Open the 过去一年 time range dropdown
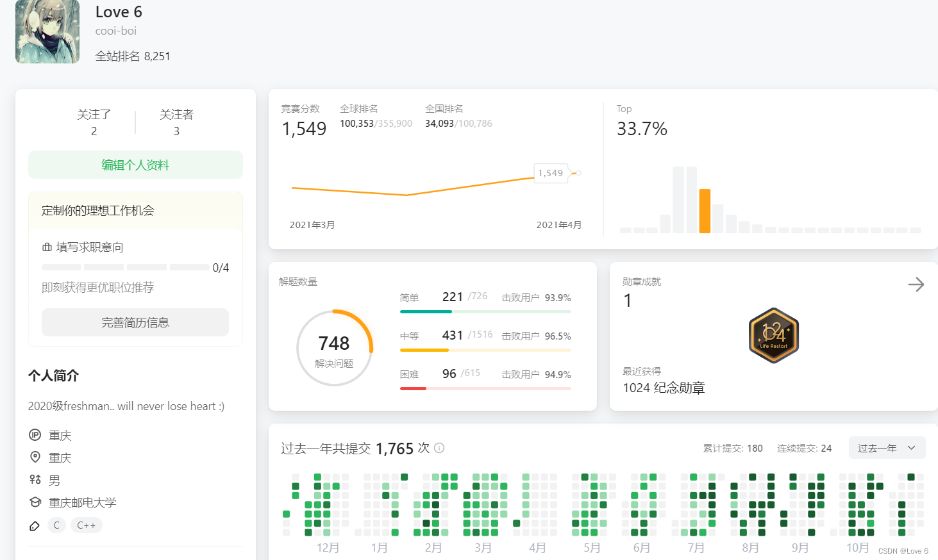Image resolution: width=938 pixels, height=560 pixels. (887, 448)
